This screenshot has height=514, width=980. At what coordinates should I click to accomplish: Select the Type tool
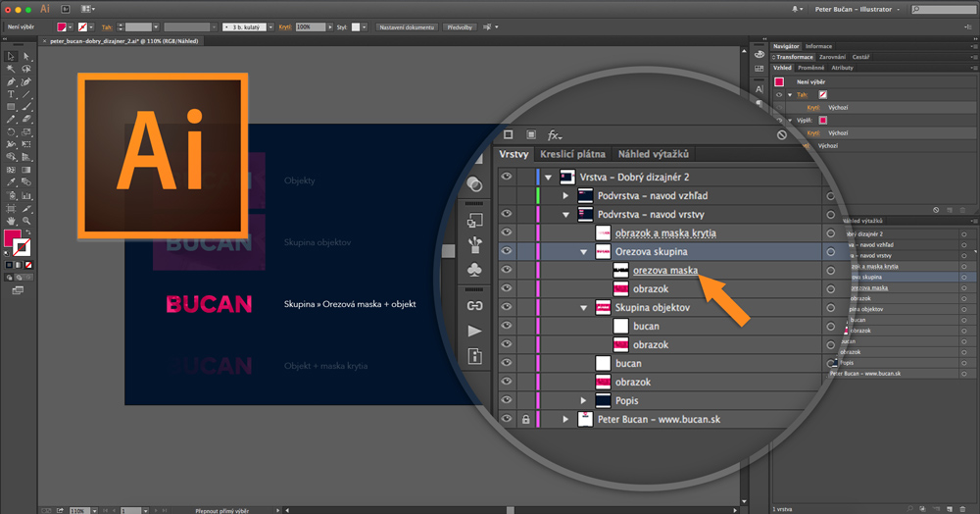[11, 94]
